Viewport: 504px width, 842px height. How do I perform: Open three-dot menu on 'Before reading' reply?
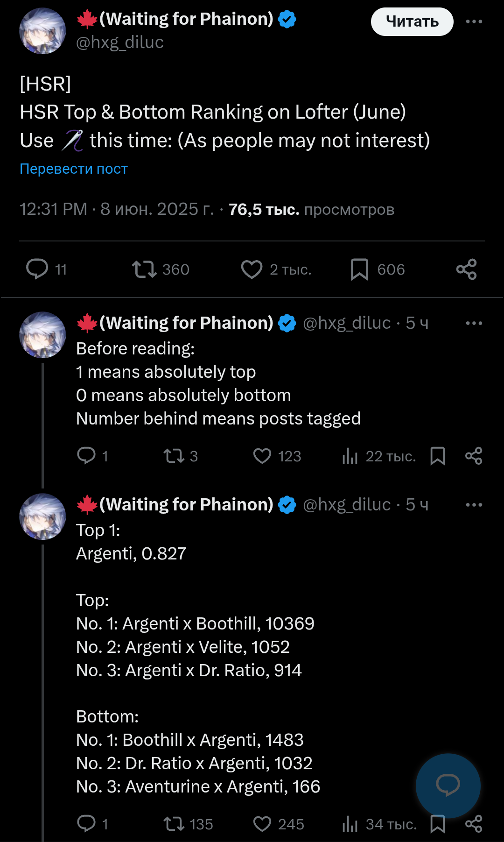click(474, 323)
